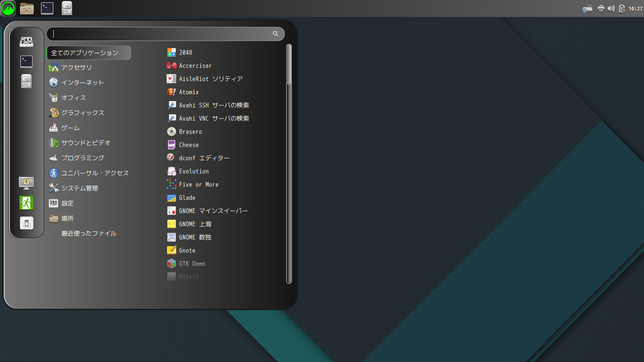Click the green Cinnamon menu button
Screen dimensions: 644x362
[8, 8]
